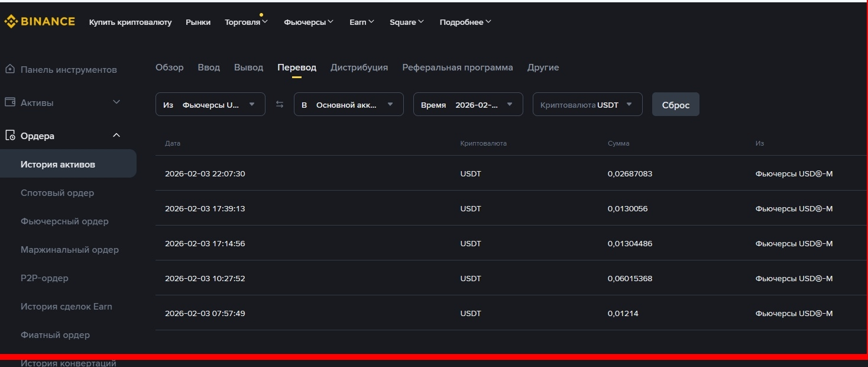Collapse the Ордера sidebar section

(x=116, y=136)
